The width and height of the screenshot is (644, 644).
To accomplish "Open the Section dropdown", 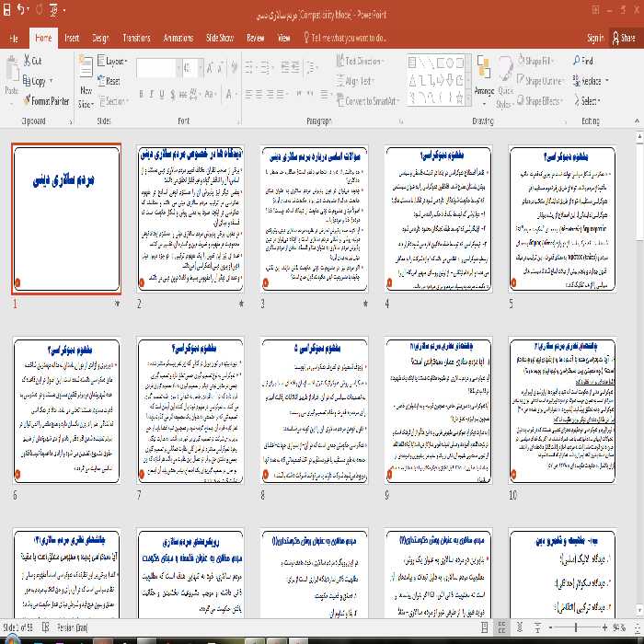I will (x=113, y=100).
